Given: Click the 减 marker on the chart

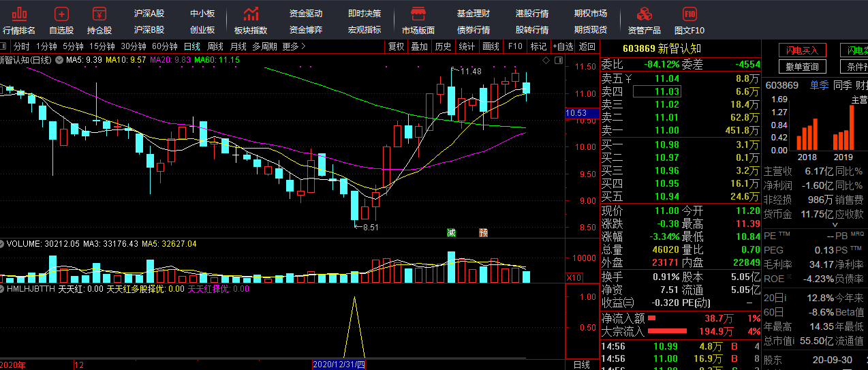Looking at the screenshot, I should 451,233.
